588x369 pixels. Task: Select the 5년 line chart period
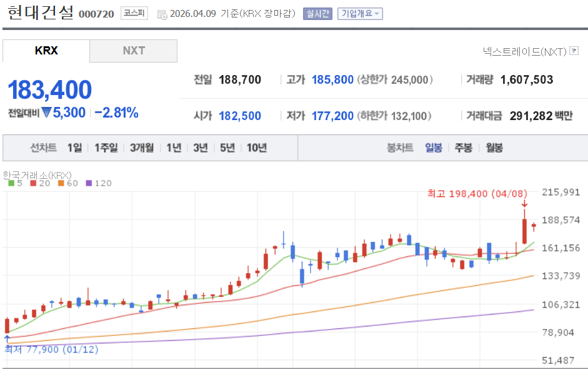pos(227,148)
